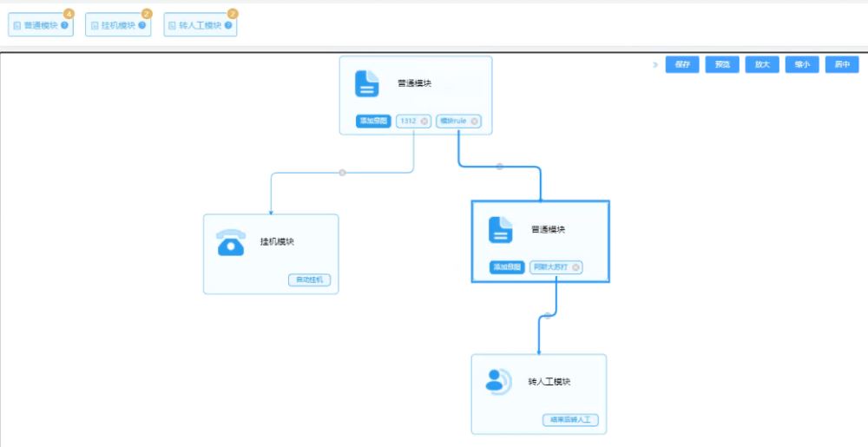Viewport: 868px width, 447px height.
Task: Add a 普通模块 from the top palette
Action: pyautogui.click(x=40, y=25)
